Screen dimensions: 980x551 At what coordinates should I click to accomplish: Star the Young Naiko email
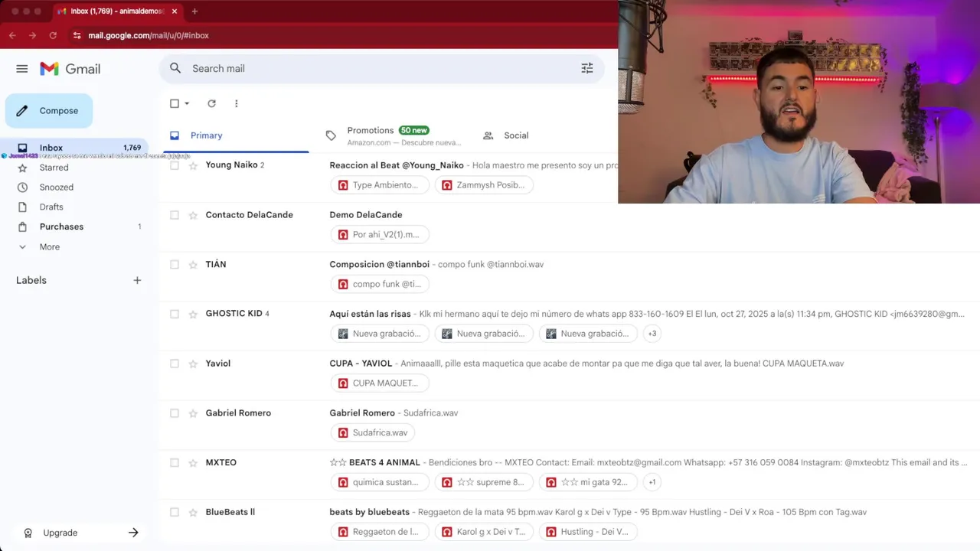pos(193,165)
